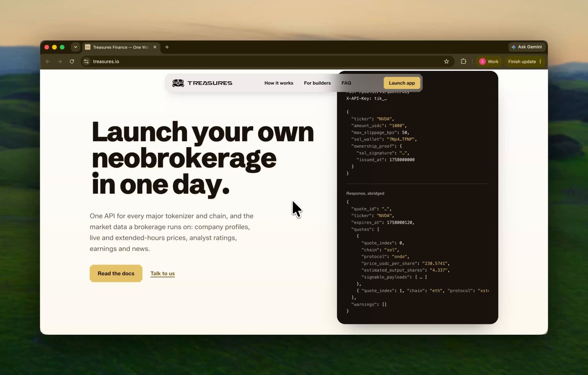The height and width of the screenshot is (375, 588).
Task: Click the "max_slippage_bps": 50 line
Action: (x=380, y=133)
